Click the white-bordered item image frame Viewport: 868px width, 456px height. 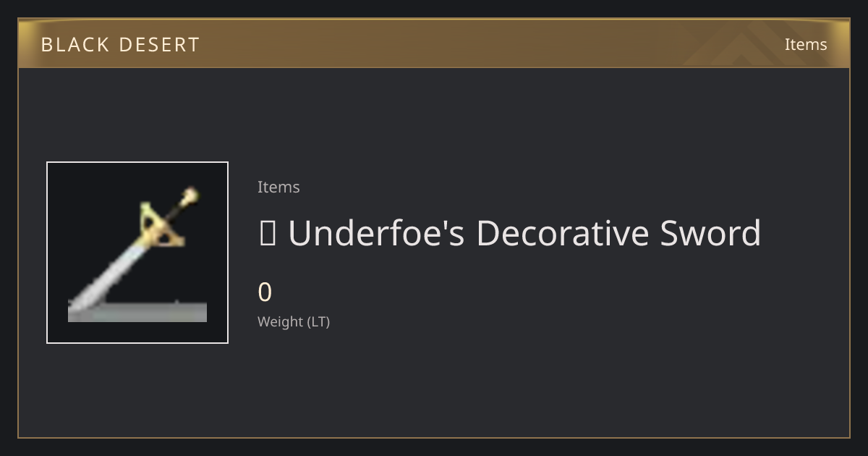point(137,253)
